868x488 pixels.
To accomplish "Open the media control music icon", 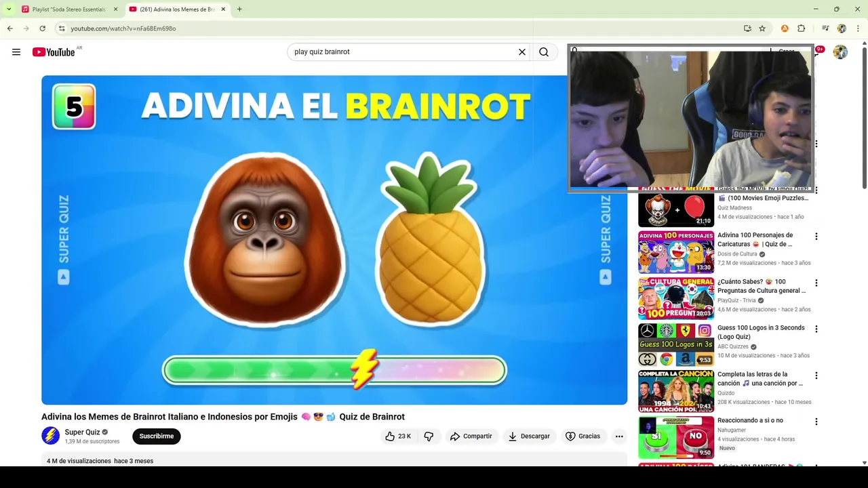I will [x=825, y=28].
